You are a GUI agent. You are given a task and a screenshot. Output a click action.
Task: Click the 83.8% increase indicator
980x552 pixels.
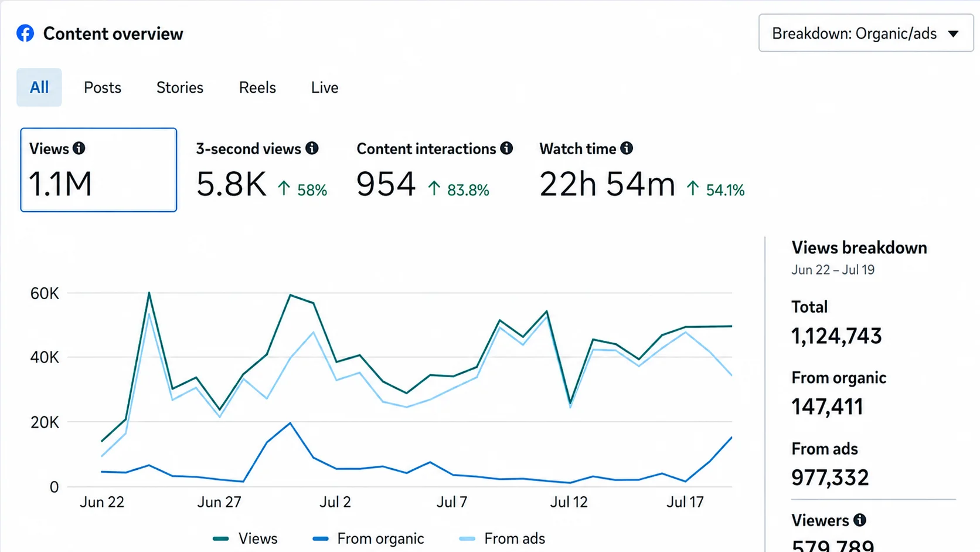click(x=458, y=189)
